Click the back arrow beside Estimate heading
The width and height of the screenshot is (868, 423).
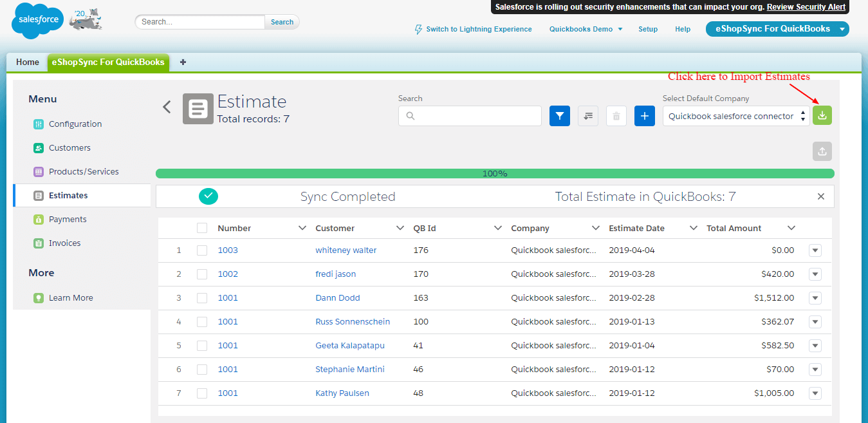tap(167, 107)
